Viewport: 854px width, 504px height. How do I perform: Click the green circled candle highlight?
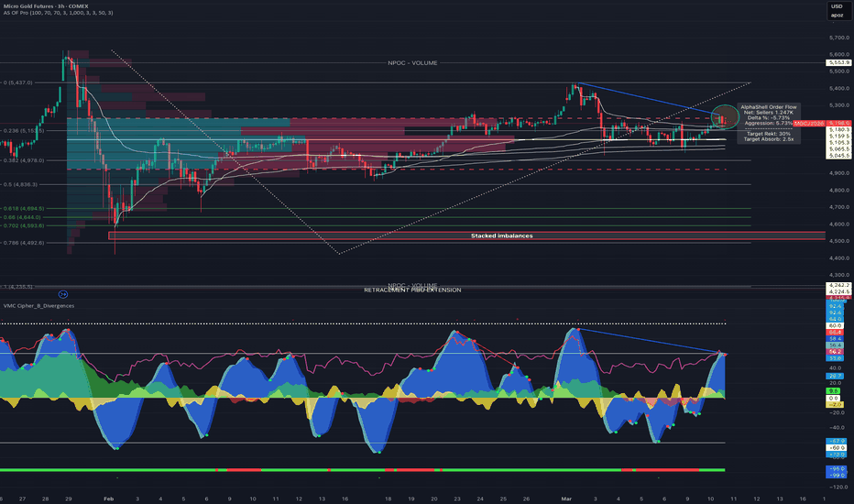tap(725, 117)
